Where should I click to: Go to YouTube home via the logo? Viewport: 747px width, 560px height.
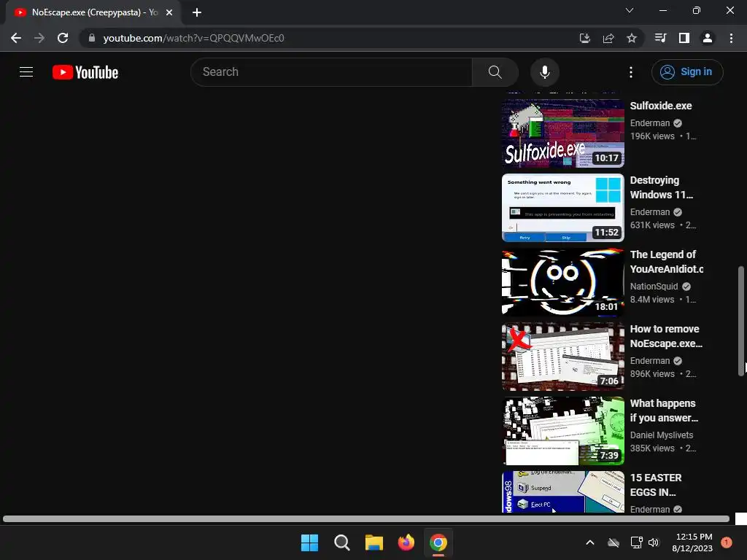(x=85, y=72)
